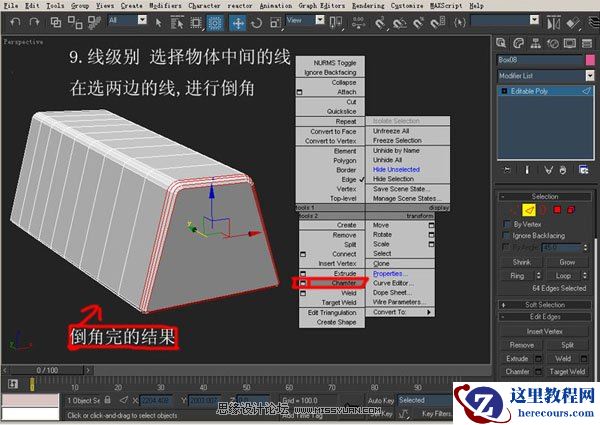This screenshot has height=425, width=600.
Task: Open the Graph Editors menu
Action: click(321, 5)
